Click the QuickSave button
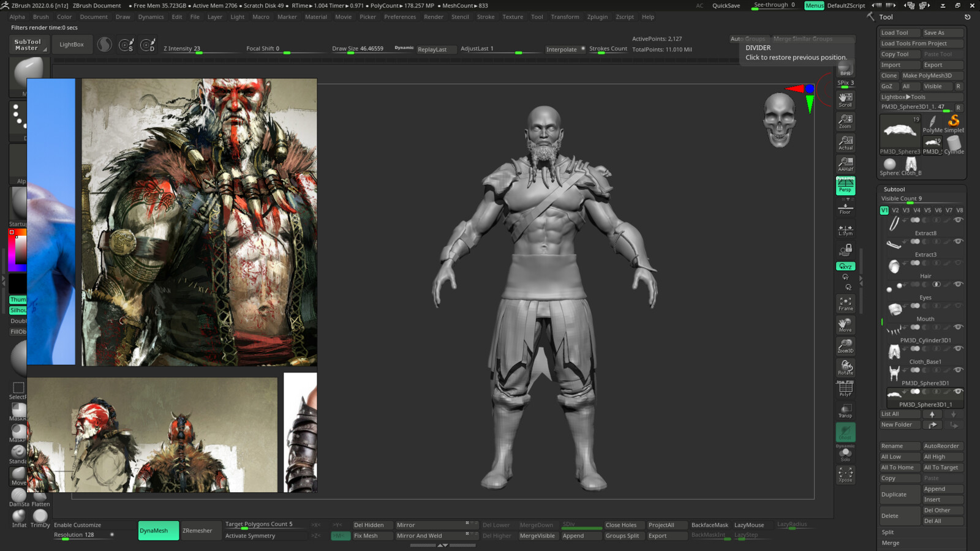The image size is (980, 551). pos(726,6)
